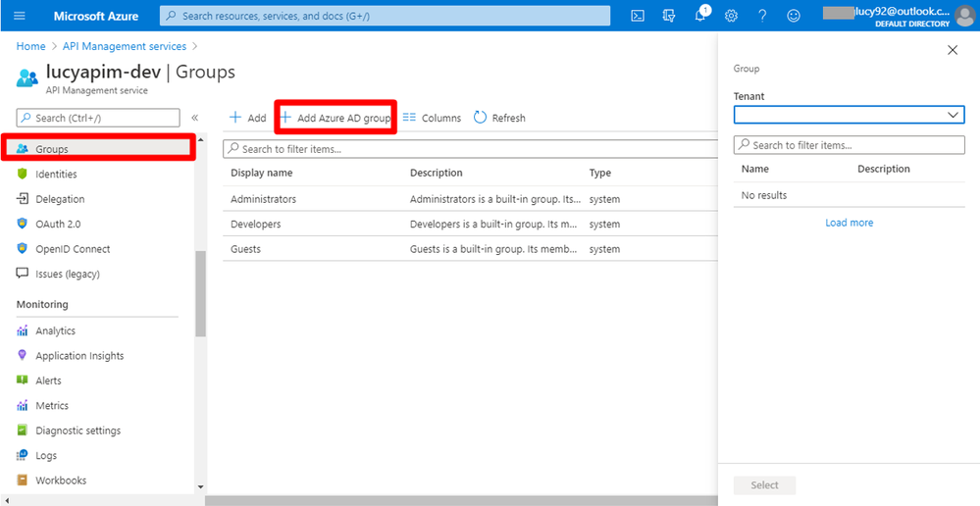Open OAuth 2.0 in the sidebar
This screenshot has width=980, height=506.
pyautogui.click(x=58, y=224)
